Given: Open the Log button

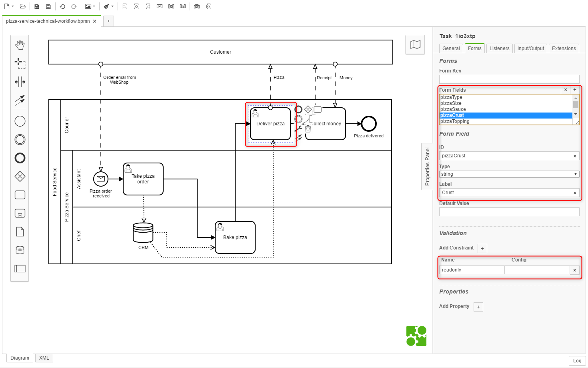Looking at the screenshot, I should tap(577, 361).
